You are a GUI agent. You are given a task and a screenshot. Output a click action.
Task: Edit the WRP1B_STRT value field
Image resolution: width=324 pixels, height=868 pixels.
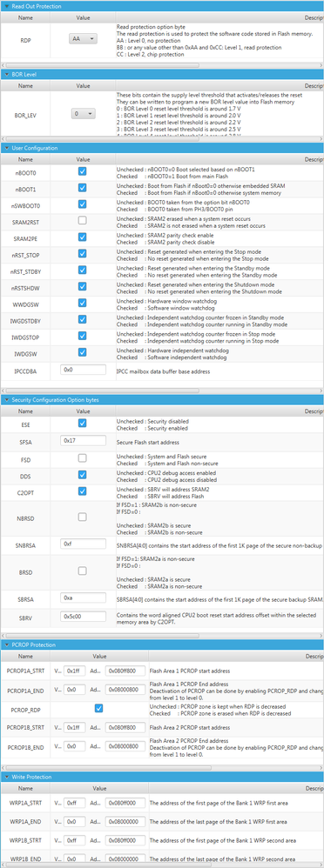click(74, 840)
